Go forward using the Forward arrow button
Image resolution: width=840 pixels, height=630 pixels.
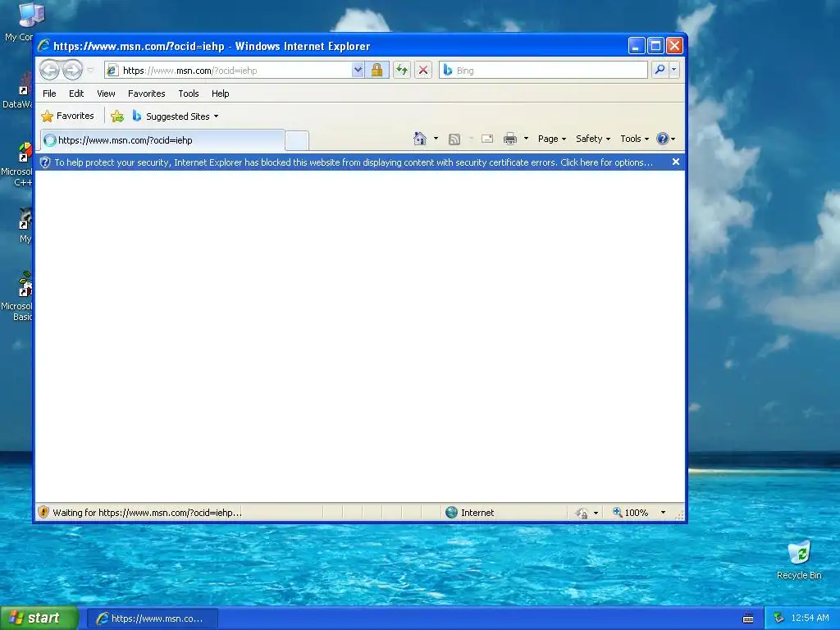point(73,71)
